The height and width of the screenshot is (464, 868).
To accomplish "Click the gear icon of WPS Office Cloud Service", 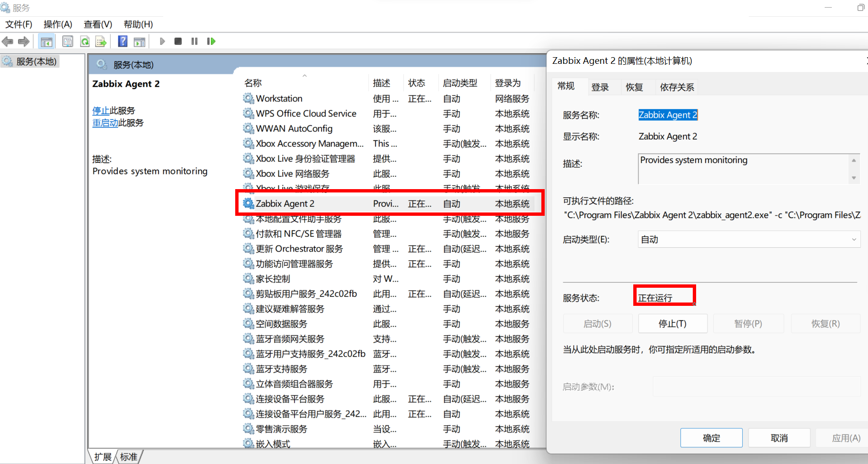I will tap(249, 113).
